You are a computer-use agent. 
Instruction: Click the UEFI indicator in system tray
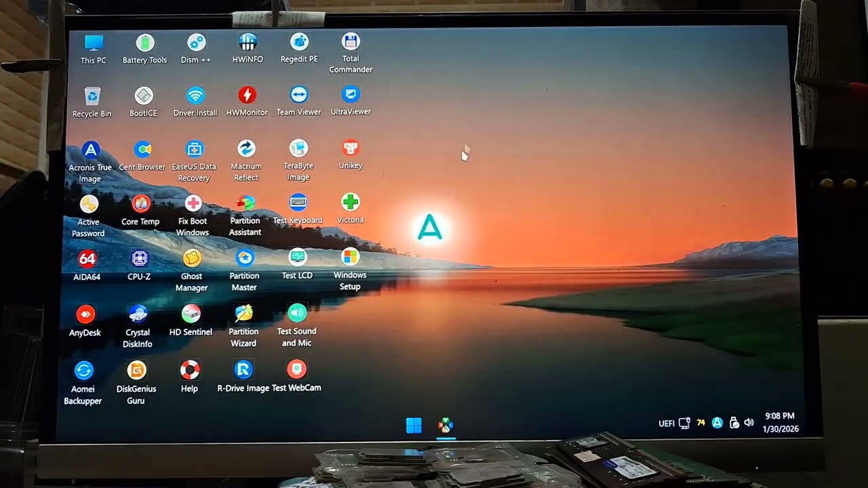667,424
